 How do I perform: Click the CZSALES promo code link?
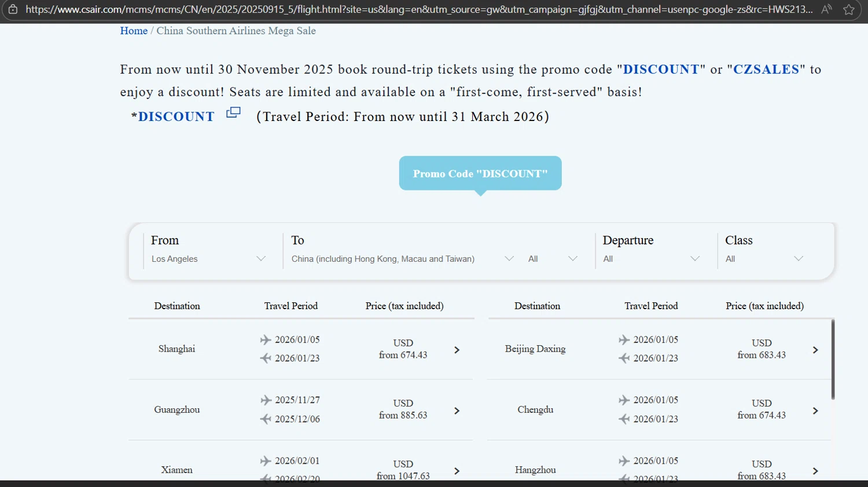coord(766,69)
